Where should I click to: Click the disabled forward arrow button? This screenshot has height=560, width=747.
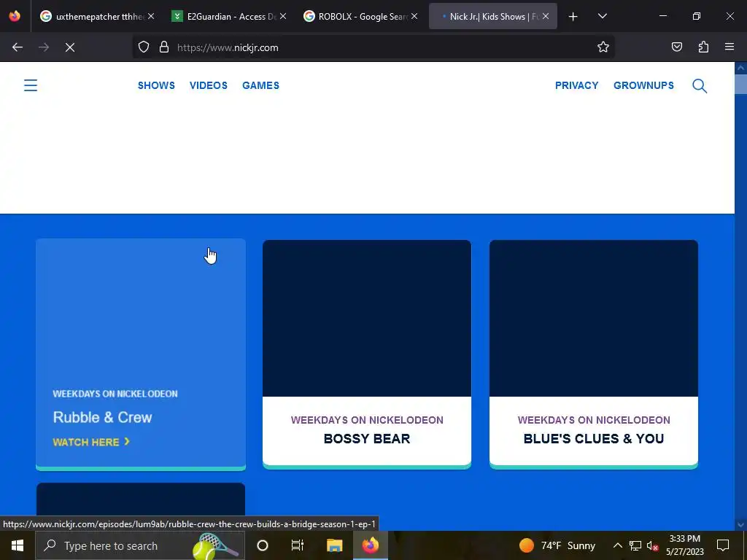(x=44, y=47)
